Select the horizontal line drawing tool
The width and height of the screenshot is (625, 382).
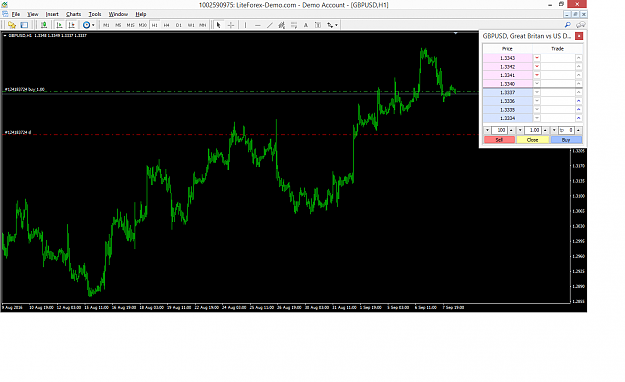257,25
